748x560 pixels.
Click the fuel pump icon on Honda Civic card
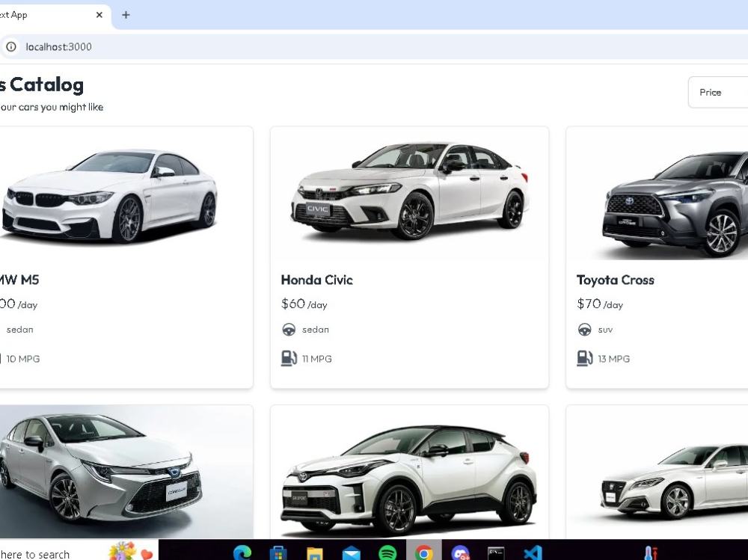[289, 358]
